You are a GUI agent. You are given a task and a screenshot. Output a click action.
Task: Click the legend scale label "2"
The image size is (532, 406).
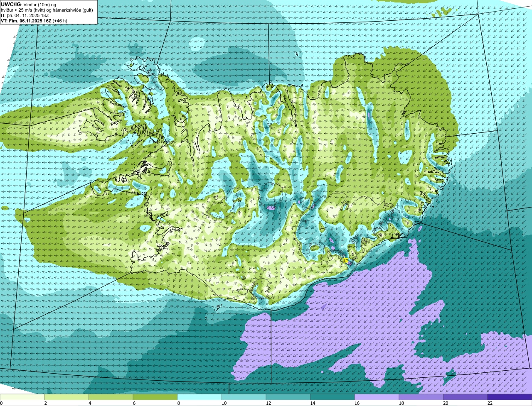[45, 403]
